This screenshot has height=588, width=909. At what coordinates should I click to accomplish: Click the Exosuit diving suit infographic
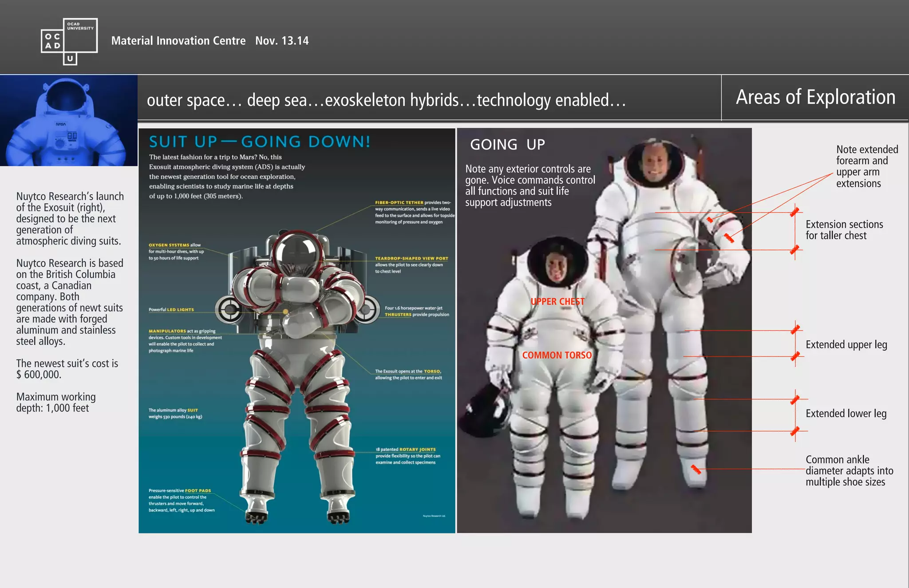[297, 331]
